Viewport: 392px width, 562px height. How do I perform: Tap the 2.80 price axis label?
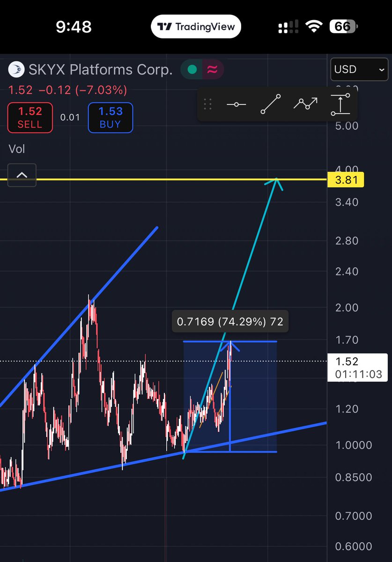tap(347, 241)
